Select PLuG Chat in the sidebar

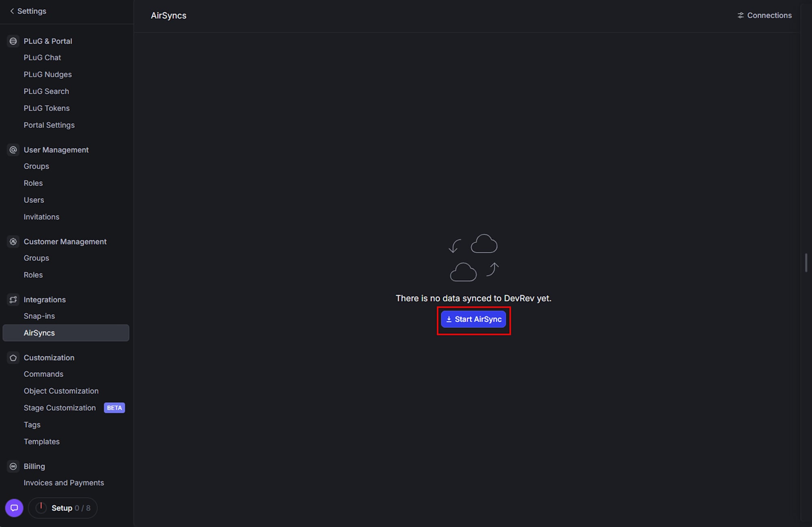[42, 58]
